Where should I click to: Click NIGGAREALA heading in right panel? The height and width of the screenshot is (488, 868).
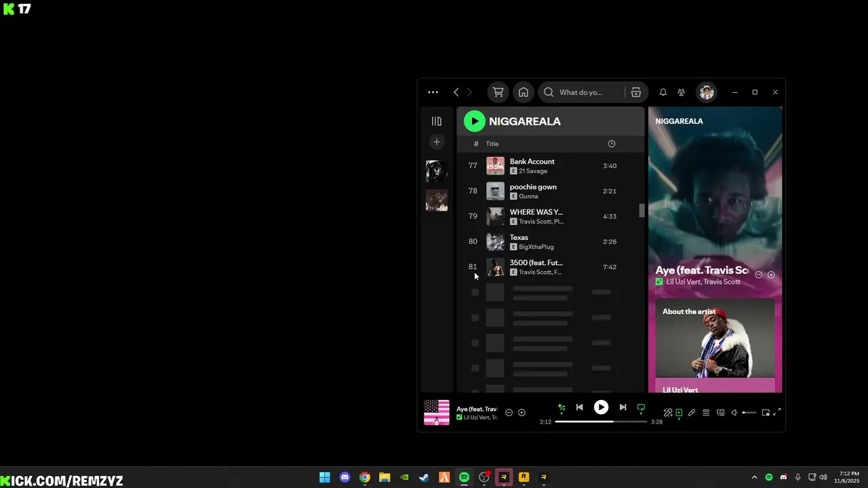(679, 121)
